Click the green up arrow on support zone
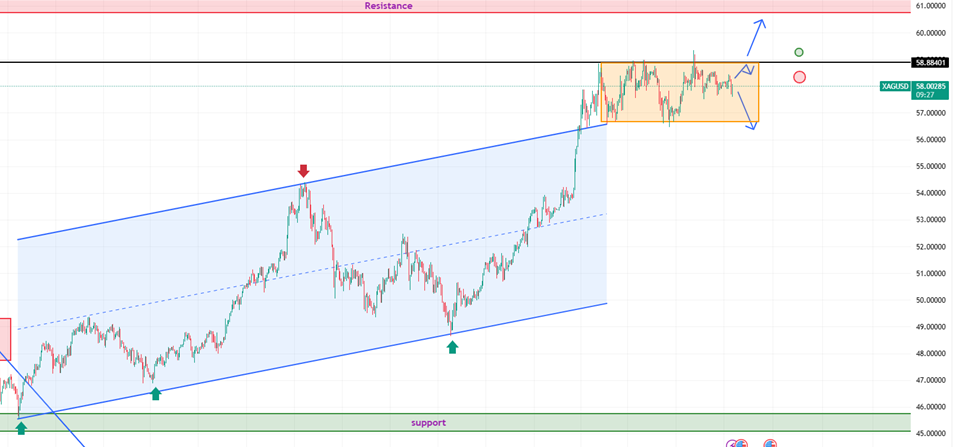The height and width of the screenshot is (447, 958). (x=21, y=428)
